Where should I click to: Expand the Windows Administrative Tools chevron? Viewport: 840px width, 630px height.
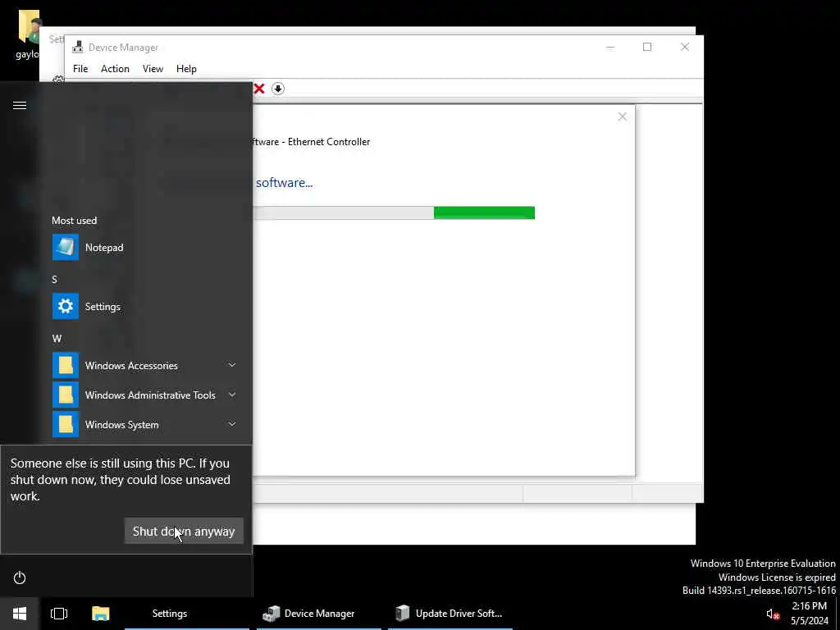[x=232, y=395]
